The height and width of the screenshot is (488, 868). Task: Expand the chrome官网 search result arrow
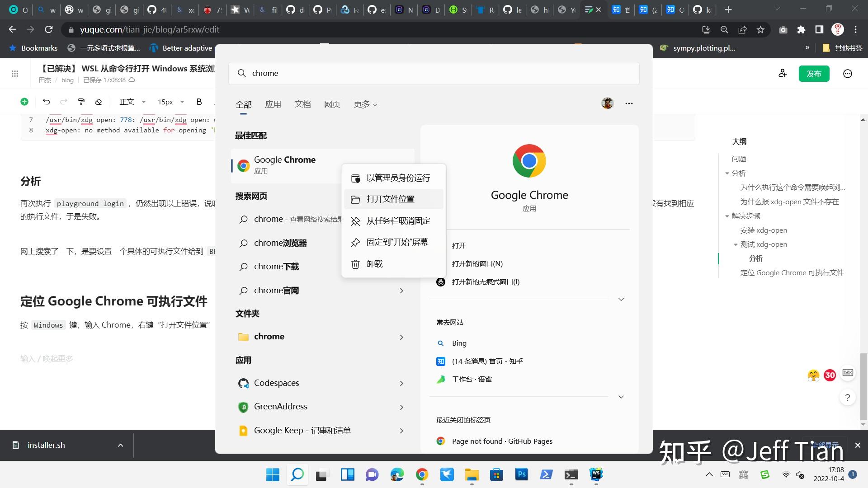401,291
